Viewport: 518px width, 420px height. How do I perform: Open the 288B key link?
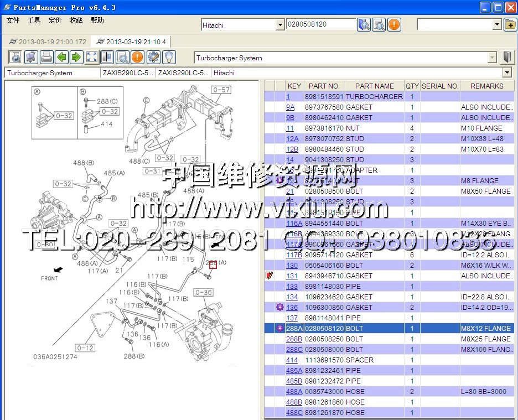[x=294, y=339]
